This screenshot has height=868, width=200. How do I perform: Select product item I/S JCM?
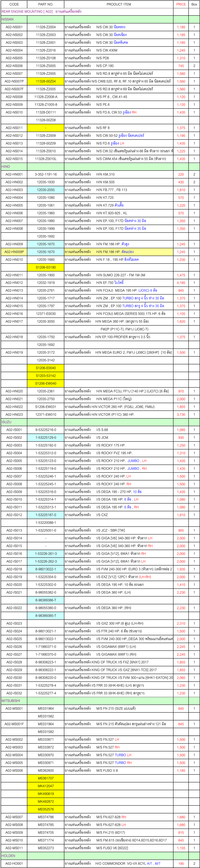(119, 437)
